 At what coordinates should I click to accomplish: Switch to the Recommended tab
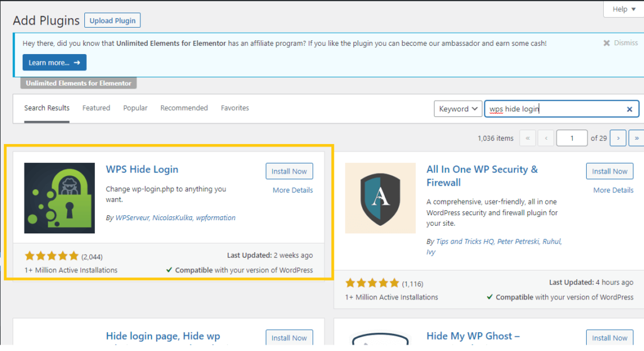tap(184, 108)
